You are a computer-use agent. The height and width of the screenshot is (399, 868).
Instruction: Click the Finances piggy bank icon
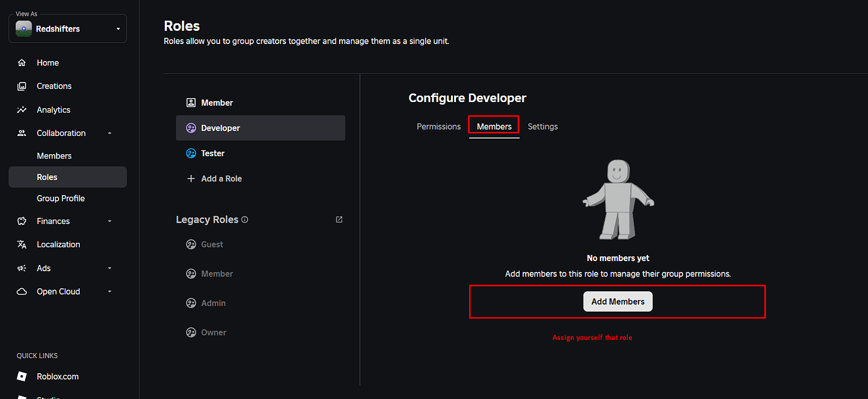(22, 221)
